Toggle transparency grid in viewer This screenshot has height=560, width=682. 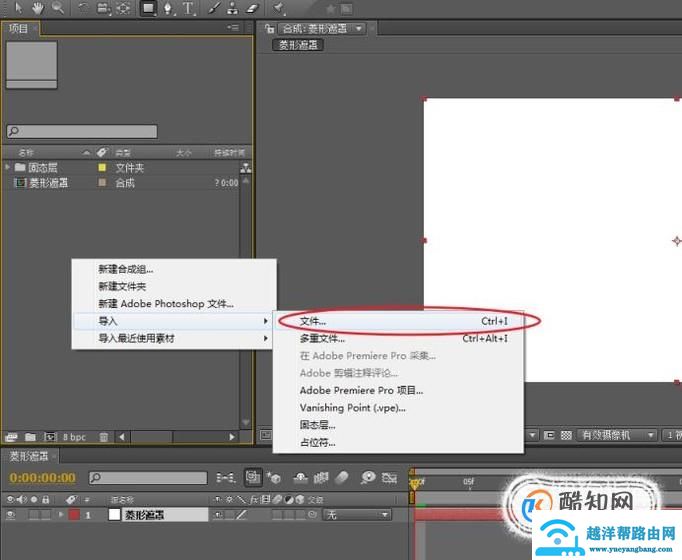point(566,435)
